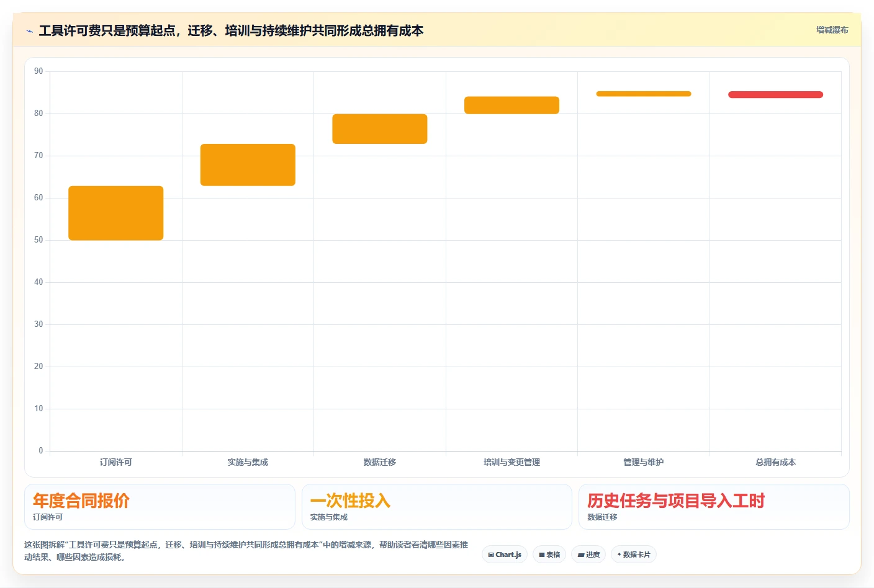Select the 进度 pill button
This screenshot has height=588, width=874.
coord(588,555)
